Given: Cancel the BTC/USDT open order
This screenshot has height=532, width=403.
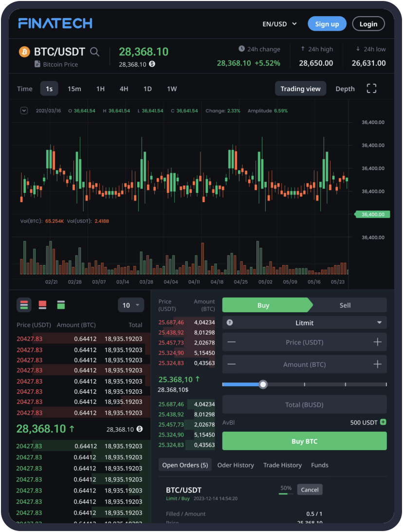Looking at the screenshot, I should pos(310,490).
